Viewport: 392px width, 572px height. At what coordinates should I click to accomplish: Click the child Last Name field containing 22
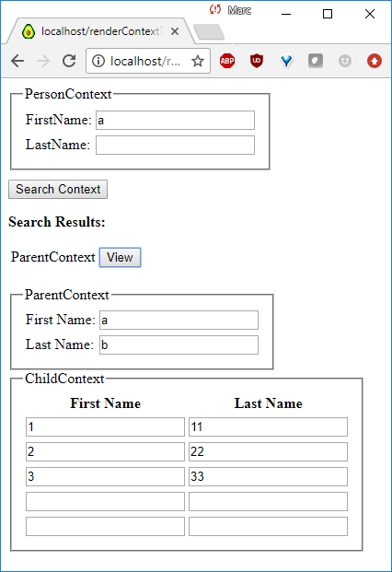tap(268, 451)
